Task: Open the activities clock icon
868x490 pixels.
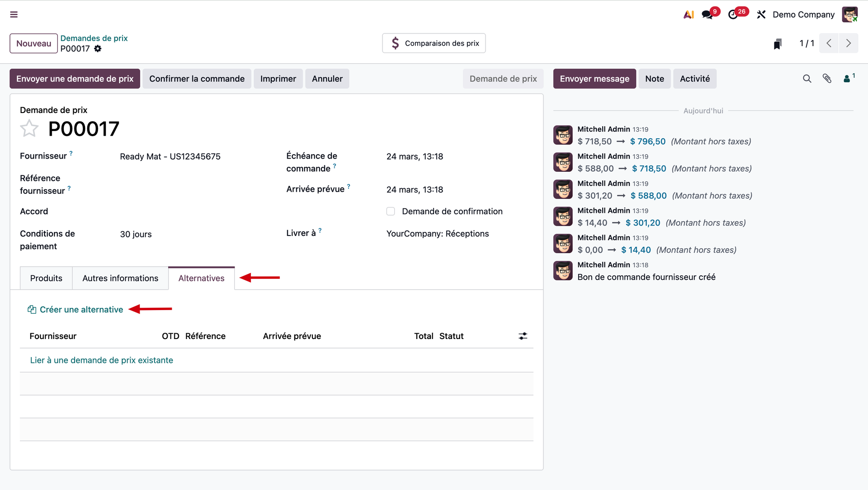Action: pyautogui.click(x=733, y=14)
